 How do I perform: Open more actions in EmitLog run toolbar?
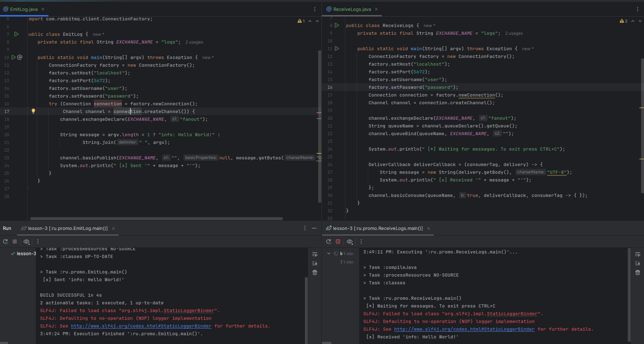pyautogui.click(x=38, y=242)
